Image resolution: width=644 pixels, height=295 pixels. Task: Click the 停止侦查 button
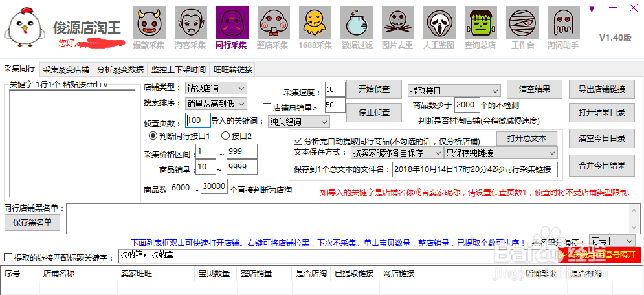coord(373,112)
